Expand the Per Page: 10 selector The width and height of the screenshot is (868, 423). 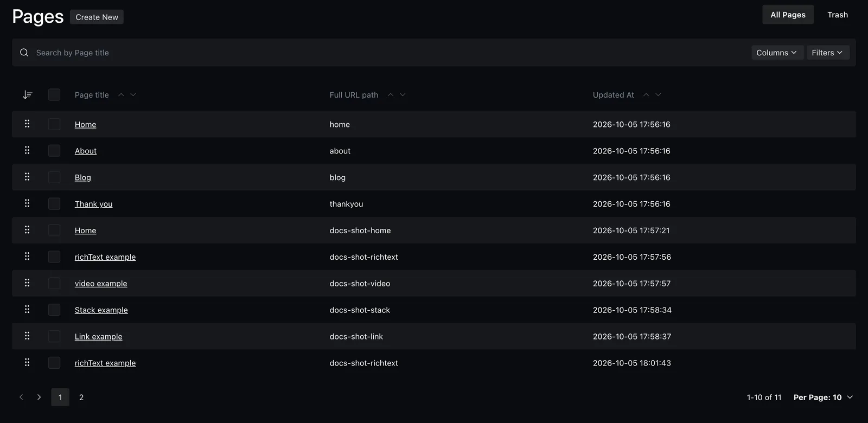pyautogui.click(x=823, y=398)
